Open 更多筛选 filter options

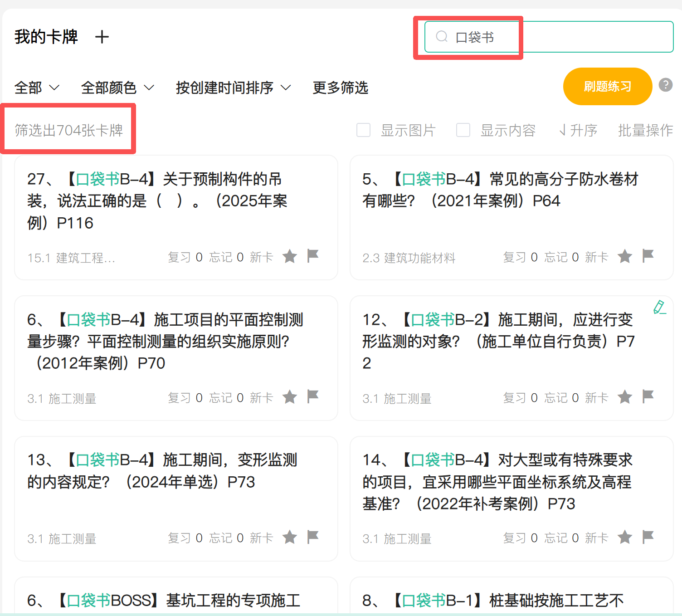pos(340,88)
